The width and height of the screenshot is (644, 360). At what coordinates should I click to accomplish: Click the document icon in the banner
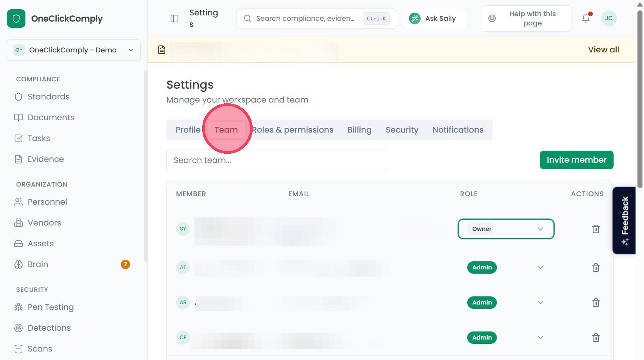[x=162, y=50]
